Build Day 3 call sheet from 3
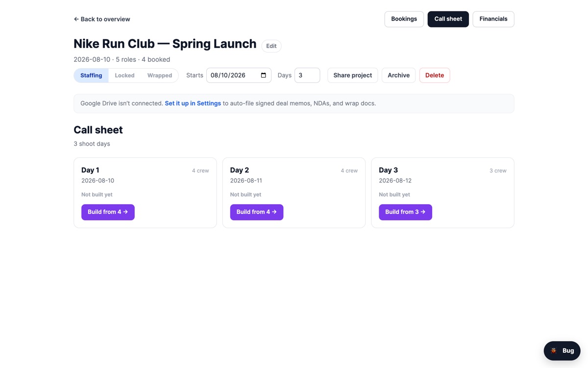Viewport: 588px width, 368px height. coord(405,212)
